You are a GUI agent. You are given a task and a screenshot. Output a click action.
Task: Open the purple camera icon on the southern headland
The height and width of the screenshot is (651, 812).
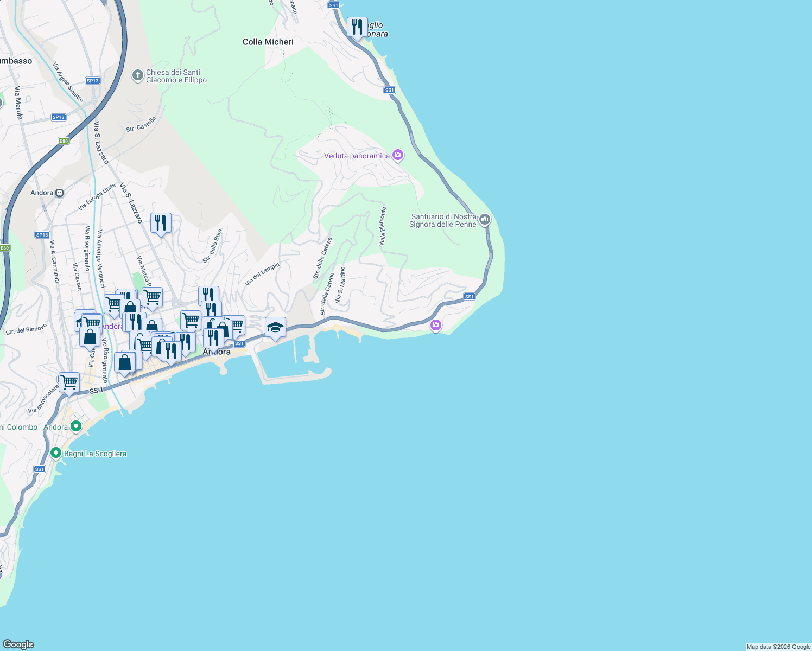click(x=435, y=325)
